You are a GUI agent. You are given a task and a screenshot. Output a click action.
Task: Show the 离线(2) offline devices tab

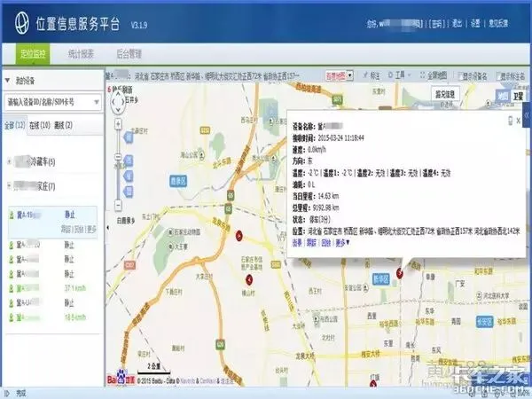(63, 125)
